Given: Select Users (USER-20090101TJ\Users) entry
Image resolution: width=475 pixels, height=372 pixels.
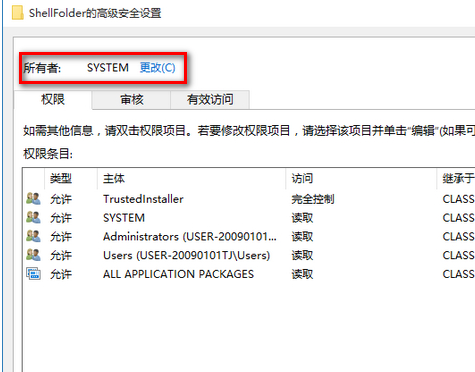Looking at the screenshot, I should pyautogui.click(x=249, y=255).
